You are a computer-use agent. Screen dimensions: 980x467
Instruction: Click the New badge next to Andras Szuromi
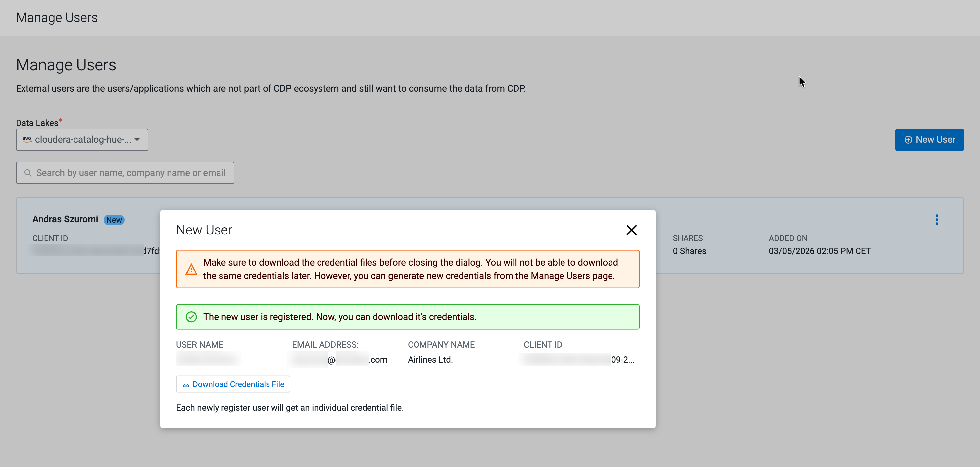114,220
